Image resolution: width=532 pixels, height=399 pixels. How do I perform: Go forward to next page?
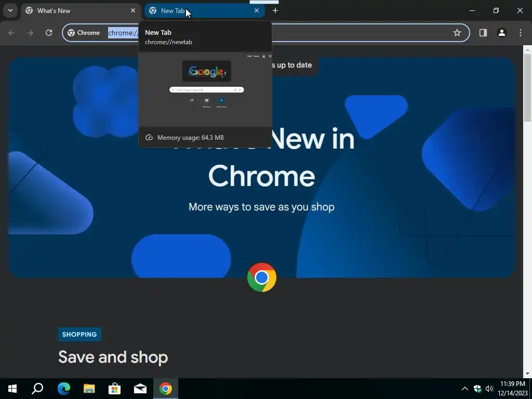[30, 33]
